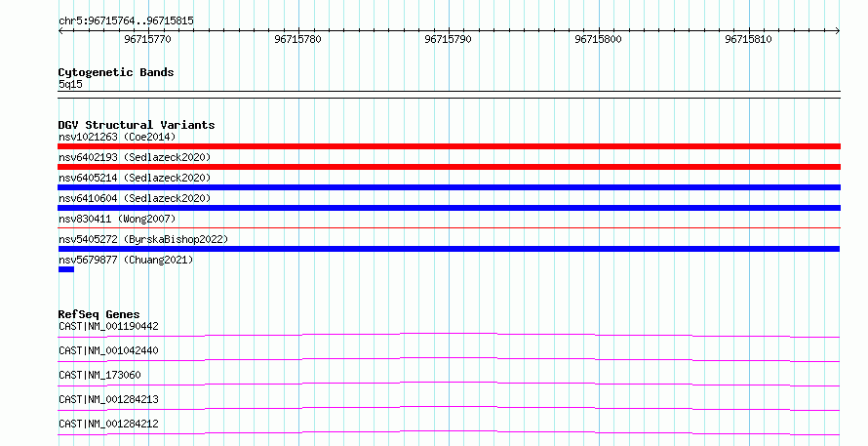
Task: Open transcript CAST|NM_001284212 label
Action: tap(108, 424)
